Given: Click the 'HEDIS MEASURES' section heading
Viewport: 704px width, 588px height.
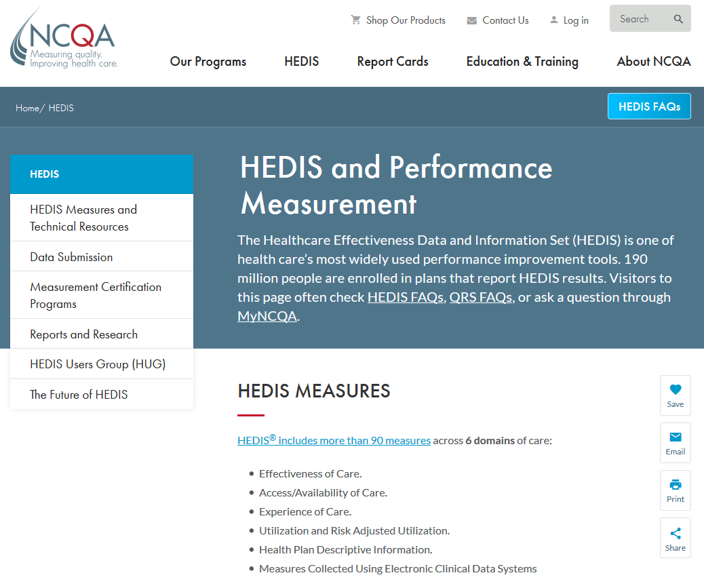Looking at the screenshot, I should coord(314,391).
